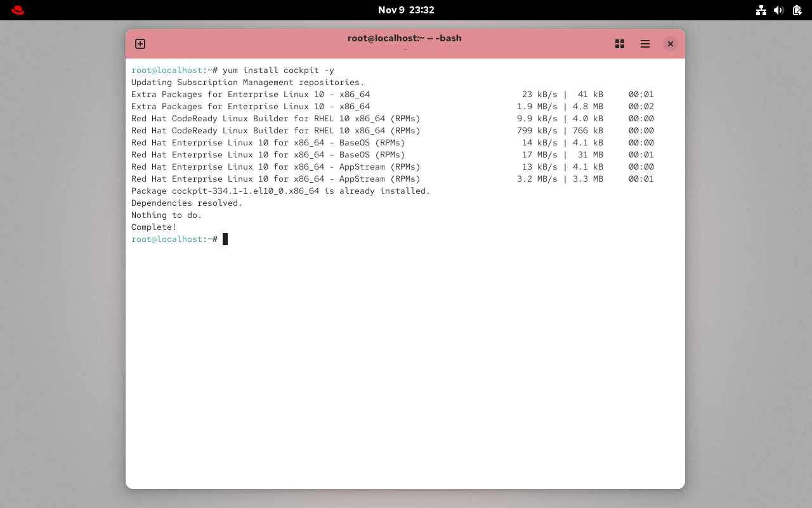Click the Nothing to do line
This screenshot has width=812, height=508.
click(165, 215)
